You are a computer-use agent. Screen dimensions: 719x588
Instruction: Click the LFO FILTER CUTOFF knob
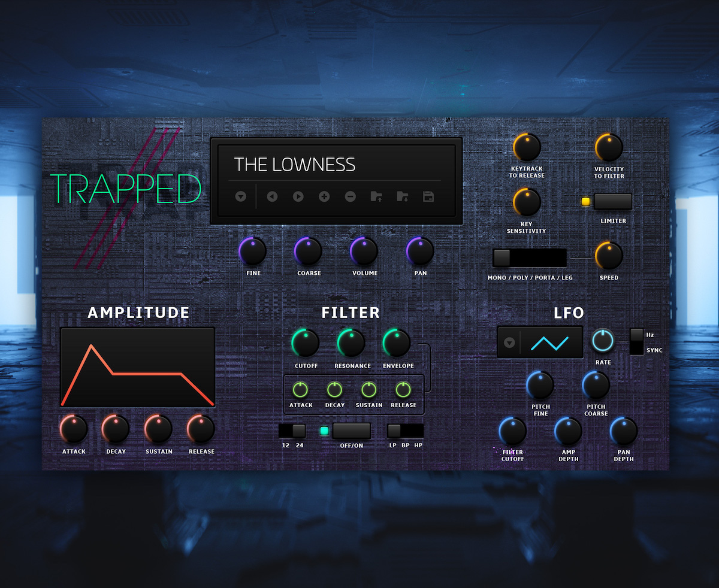pos(513,431)
